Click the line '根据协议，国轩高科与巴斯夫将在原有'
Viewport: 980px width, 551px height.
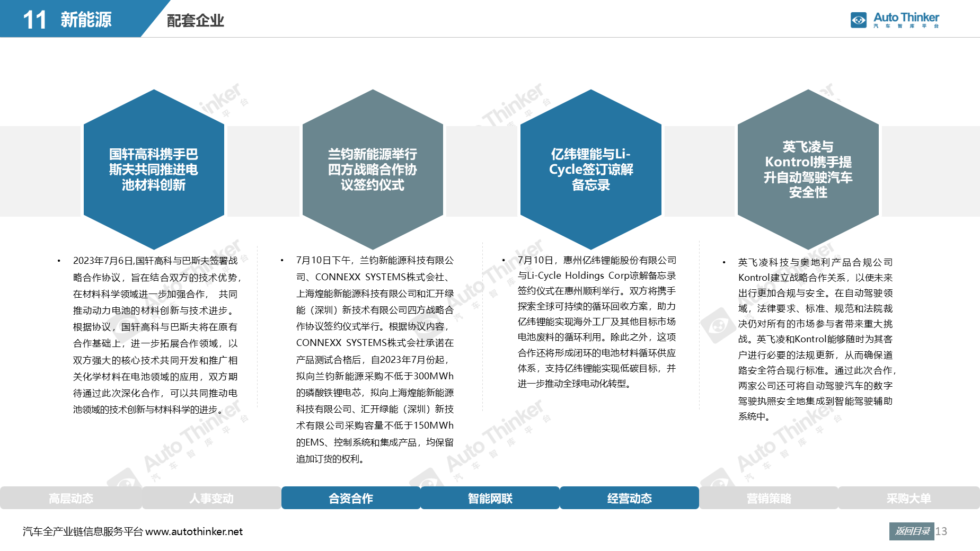pyautogui.click(x=155, y=327)
